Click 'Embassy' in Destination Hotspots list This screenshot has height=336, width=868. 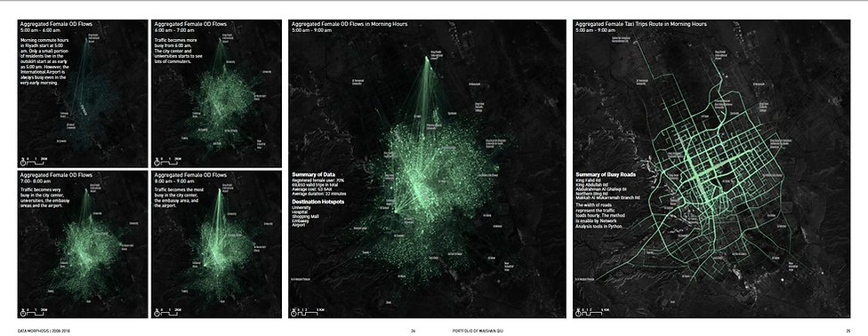300,220
